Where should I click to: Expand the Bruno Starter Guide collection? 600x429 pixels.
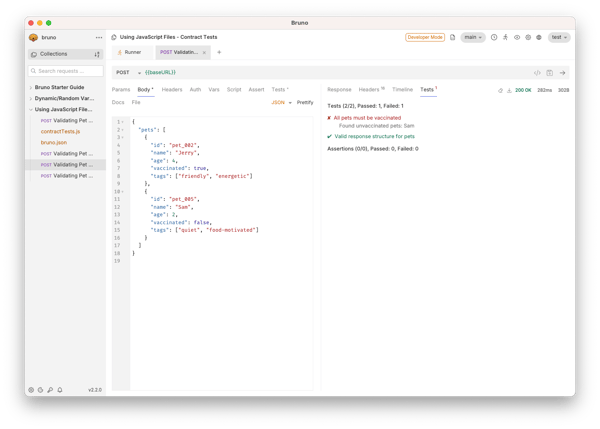pos(31,87)
